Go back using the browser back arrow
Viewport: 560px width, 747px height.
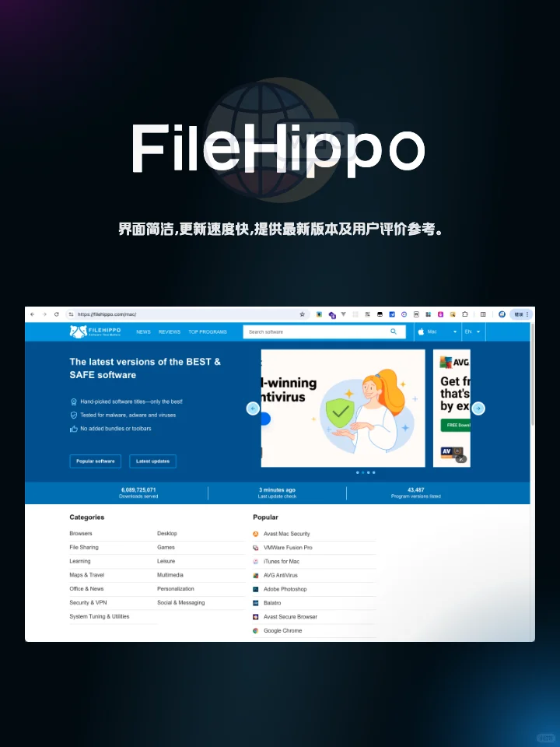[x=33, y=314]
